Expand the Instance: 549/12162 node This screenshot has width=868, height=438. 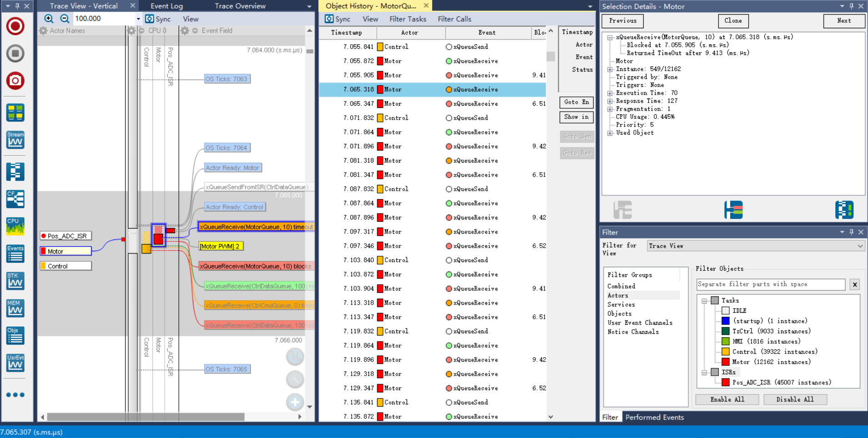(610, 69)
